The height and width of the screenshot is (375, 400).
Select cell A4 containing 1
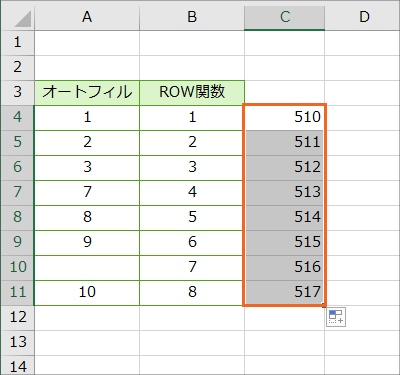pos(87,118)
